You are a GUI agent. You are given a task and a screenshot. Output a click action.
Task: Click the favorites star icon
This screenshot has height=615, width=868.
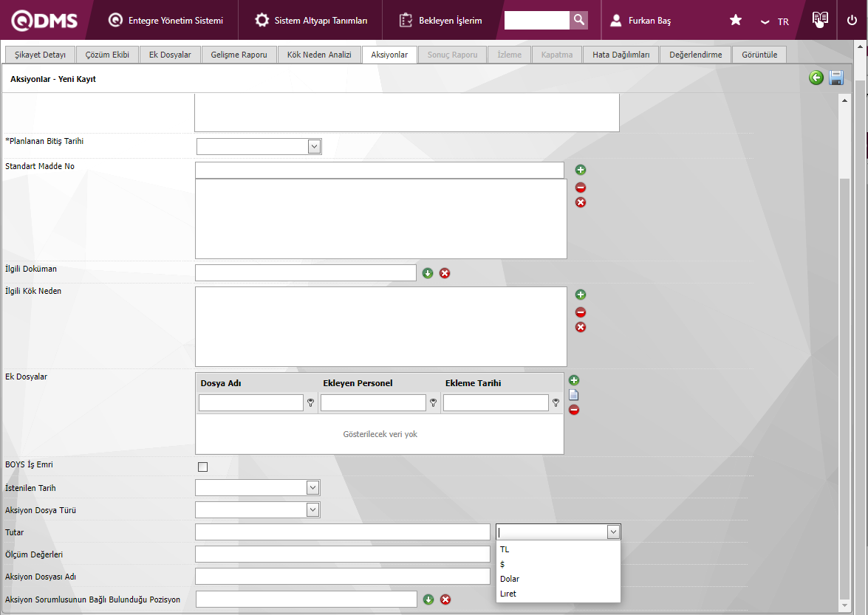coord(735,21)
